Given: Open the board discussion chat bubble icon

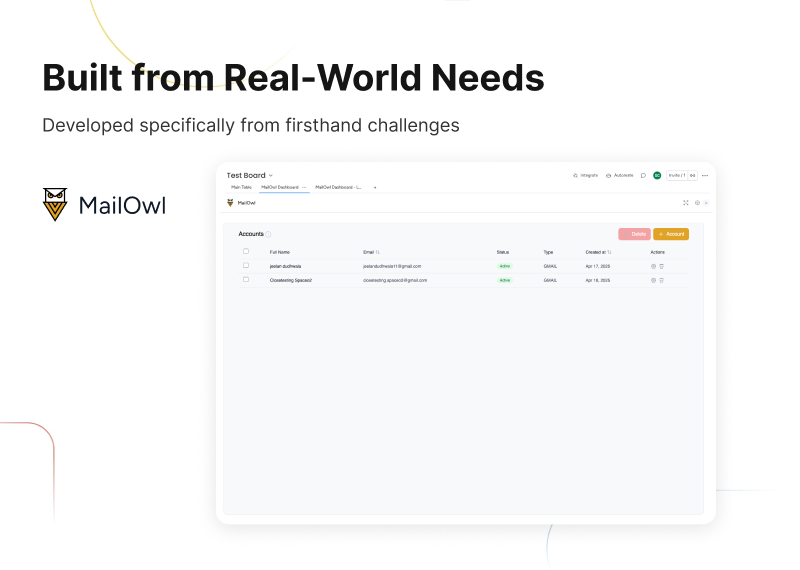Looking at the screenshot, I should [x=643, y=176].
